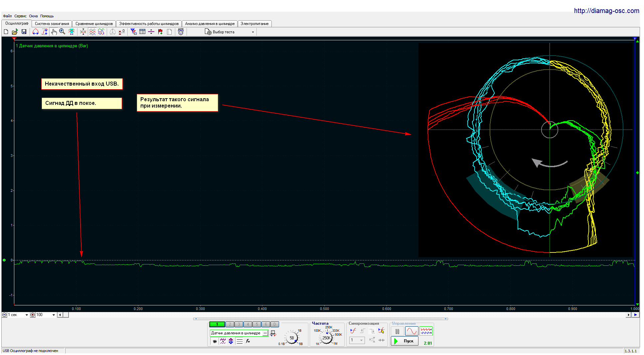This screenshot has height=355, width=644.
Task: Click the sync level lines icon
Action: (x=372, y=340)
